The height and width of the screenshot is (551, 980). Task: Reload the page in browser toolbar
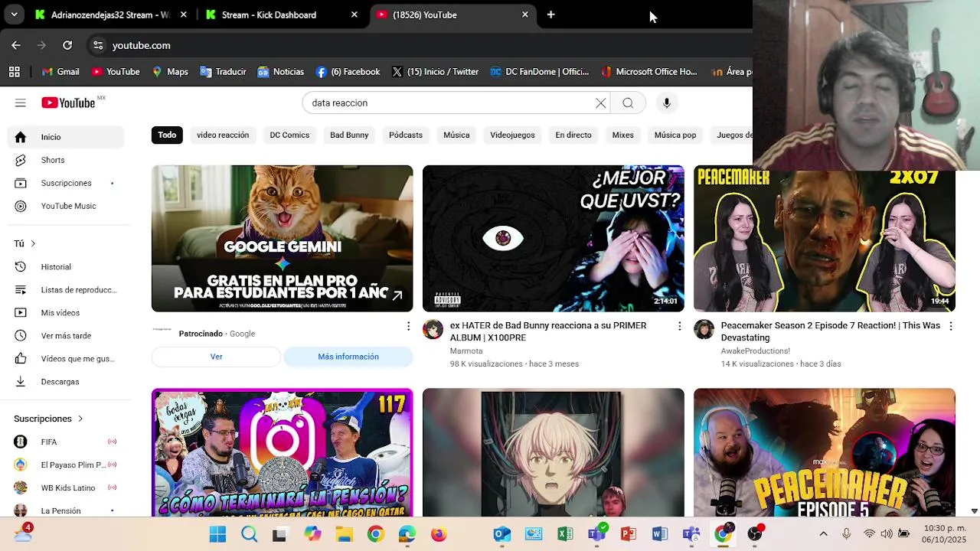point(67,45)
